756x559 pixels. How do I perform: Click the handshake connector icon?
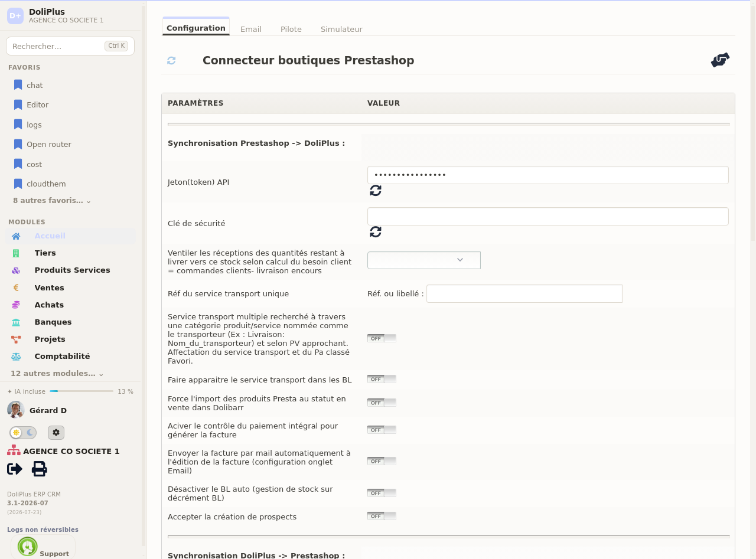720,60
